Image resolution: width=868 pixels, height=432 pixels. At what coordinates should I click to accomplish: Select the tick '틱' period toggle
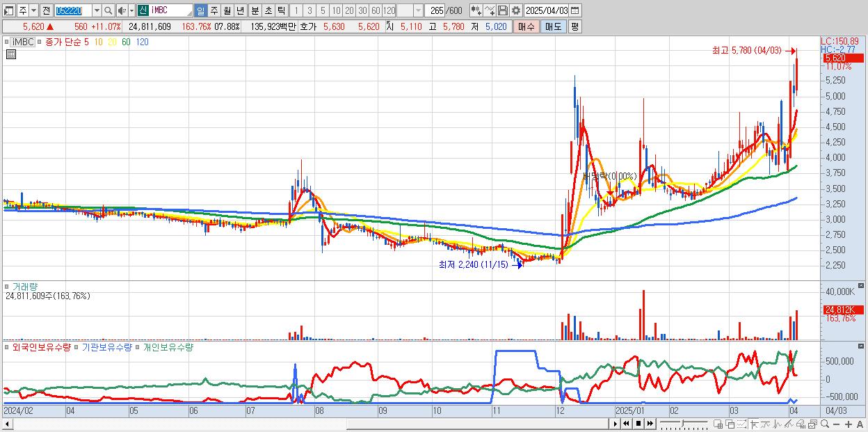281,10
